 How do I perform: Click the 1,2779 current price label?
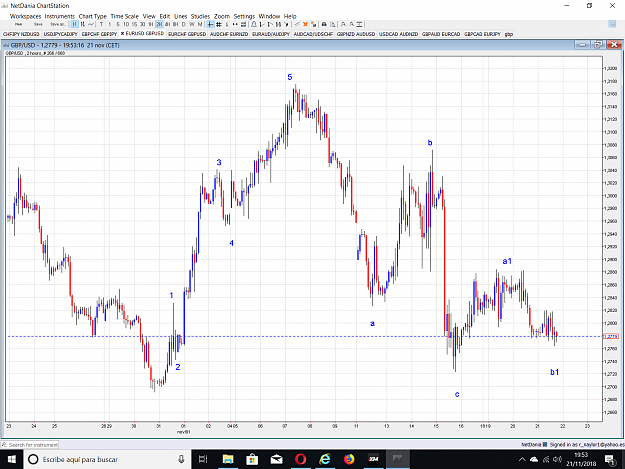tap(611, 337)
